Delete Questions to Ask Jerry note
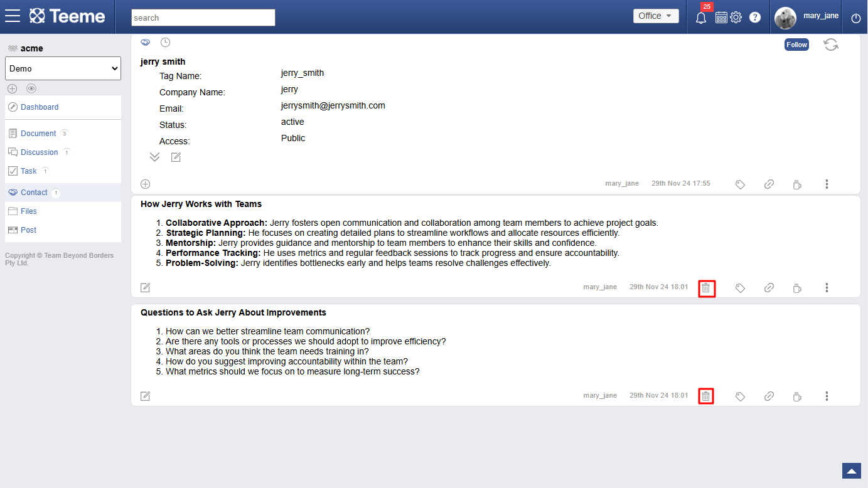The image size is (868, 488). pyautogui.click(x=706, y=396)
